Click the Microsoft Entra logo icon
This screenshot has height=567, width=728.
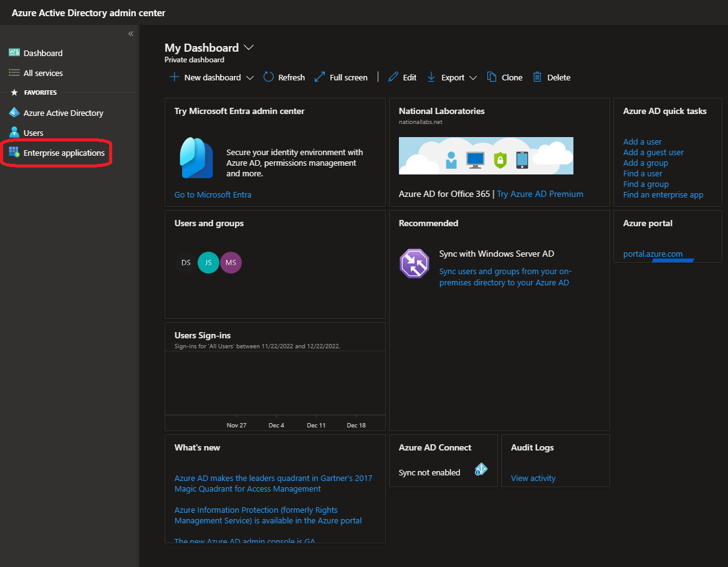196,158
